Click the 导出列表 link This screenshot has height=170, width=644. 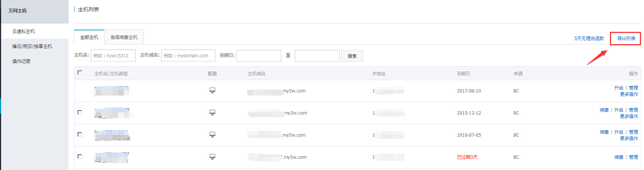point(626,39)
